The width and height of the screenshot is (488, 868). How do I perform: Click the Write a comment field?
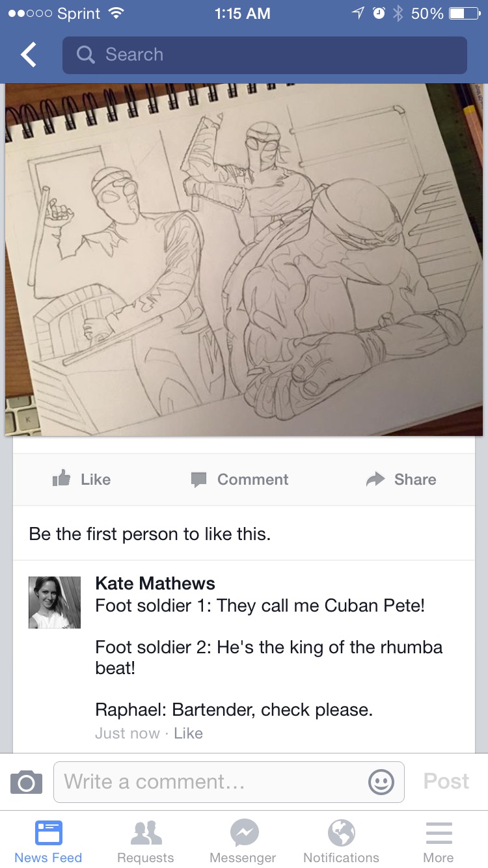(215, 781)
